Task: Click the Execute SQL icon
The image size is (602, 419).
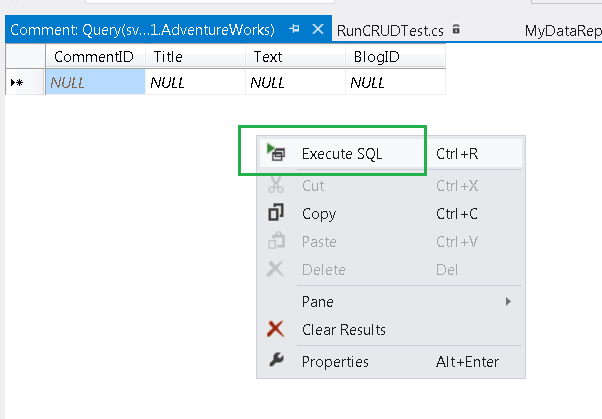Action: coord(277,154)
